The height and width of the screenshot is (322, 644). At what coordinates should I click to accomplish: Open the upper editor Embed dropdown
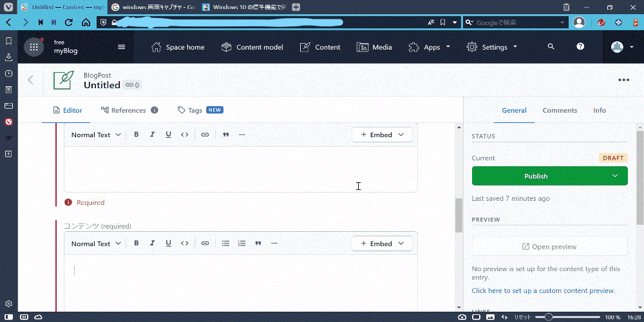(382, 135)
